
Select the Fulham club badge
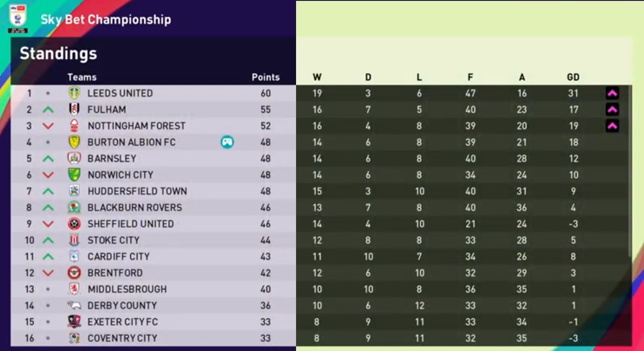click(x=74, y=109)
